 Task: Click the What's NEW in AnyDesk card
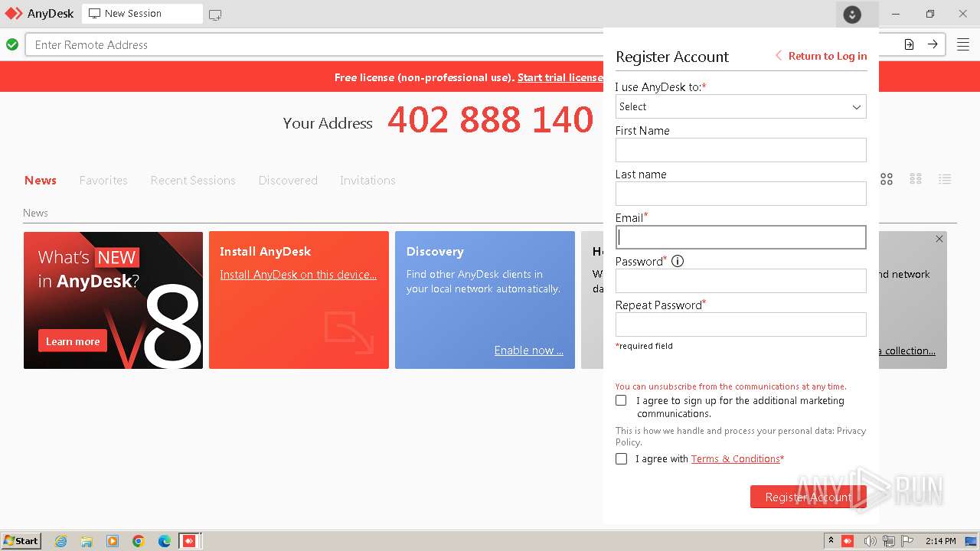point(113,300)
